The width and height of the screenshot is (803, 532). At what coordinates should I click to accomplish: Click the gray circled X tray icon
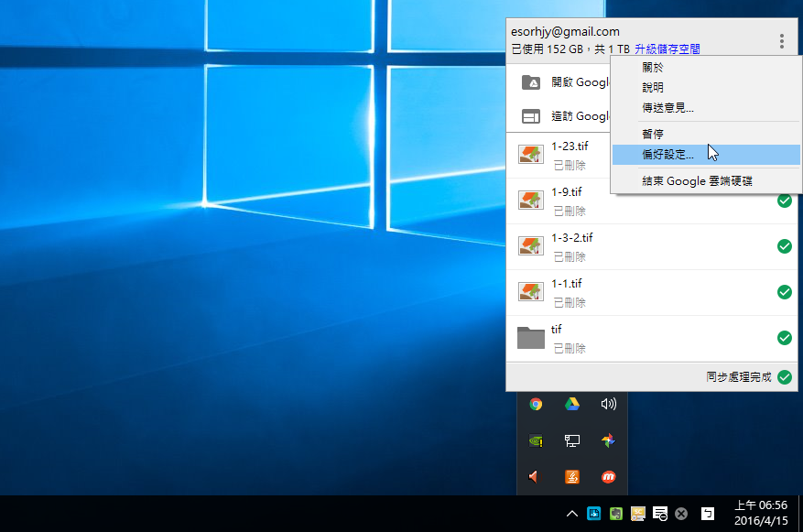(x=681, y=514)
